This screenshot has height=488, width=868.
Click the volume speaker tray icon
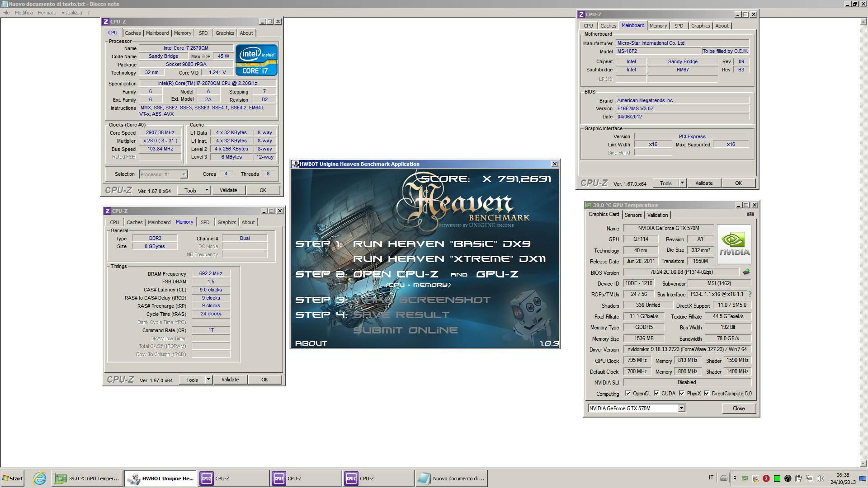click(820, 479)
